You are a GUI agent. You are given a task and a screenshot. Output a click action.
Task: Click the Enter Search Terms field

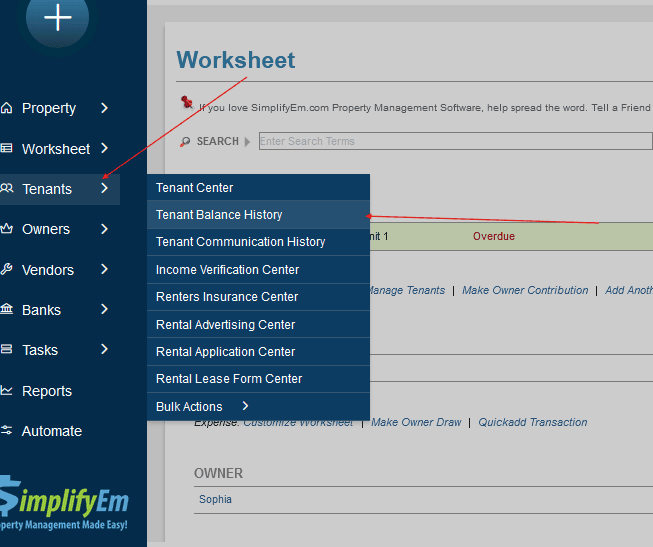455,141
